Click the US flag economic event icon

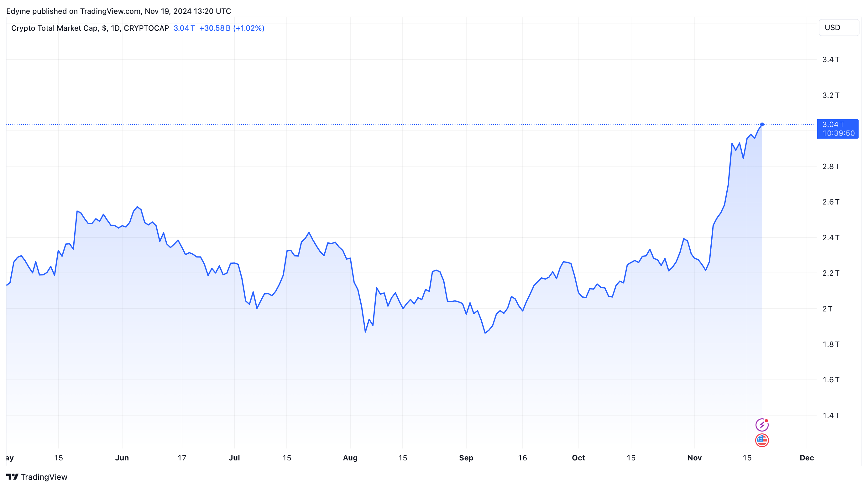coord(761,440)
